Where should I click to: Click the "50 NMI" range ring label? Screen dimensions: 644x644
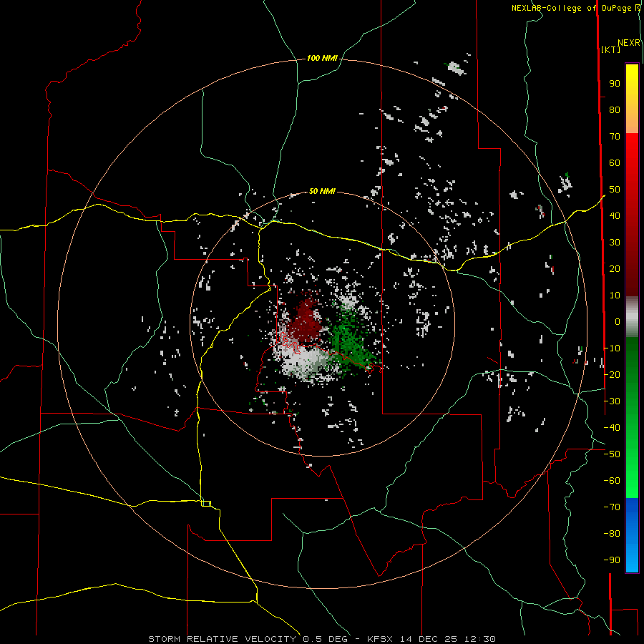tap(322, 191)
